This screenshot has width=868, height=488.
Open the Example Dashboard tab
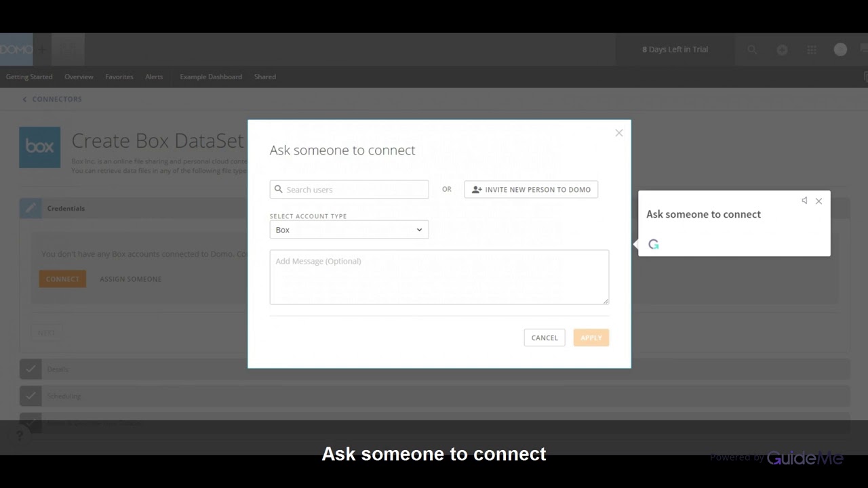(211, 77)
